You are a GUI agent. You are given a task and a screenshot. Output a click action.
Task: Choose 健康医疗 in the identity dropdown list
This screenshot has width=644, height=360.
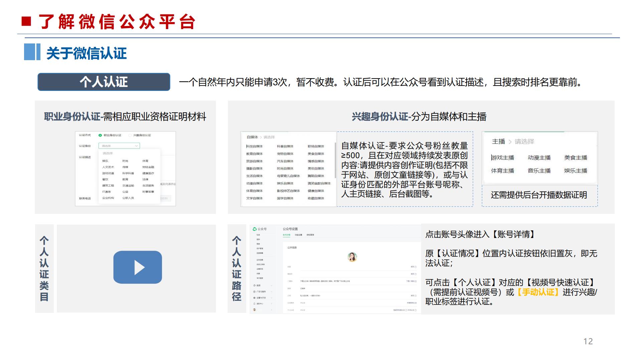pos(148,173)
